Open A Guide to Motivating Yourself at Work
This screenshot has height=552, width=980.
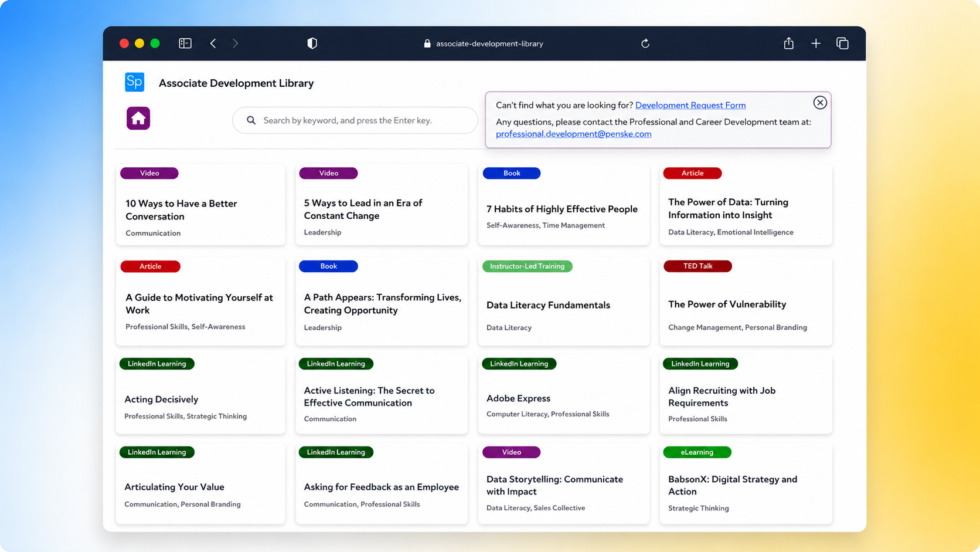201,301
